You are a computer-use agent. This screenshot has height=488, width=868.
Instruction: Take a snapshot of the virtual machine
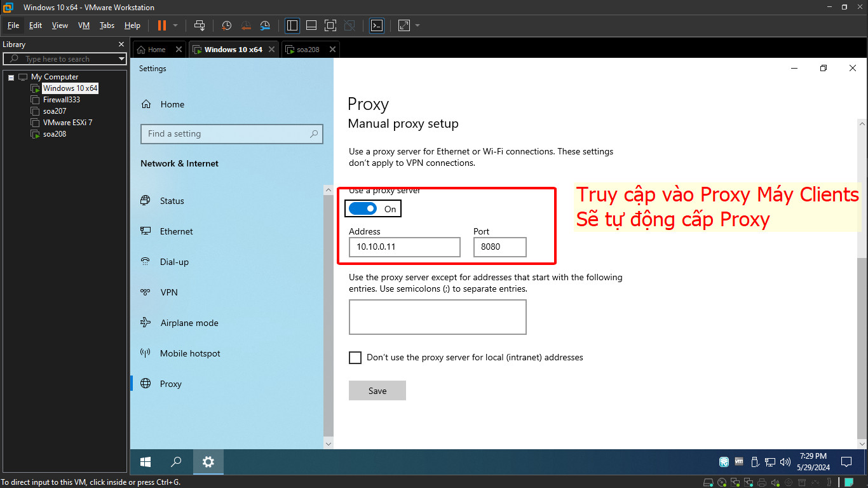point(226,25)
